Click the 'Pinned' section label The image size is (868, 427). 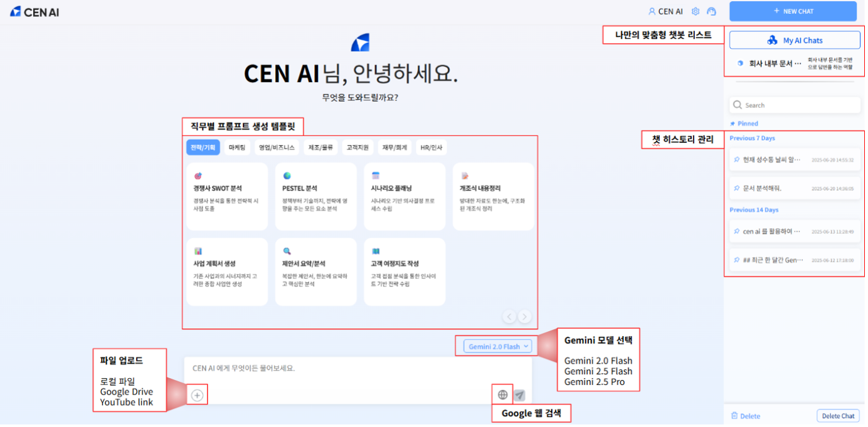click(x=748, y=124)
